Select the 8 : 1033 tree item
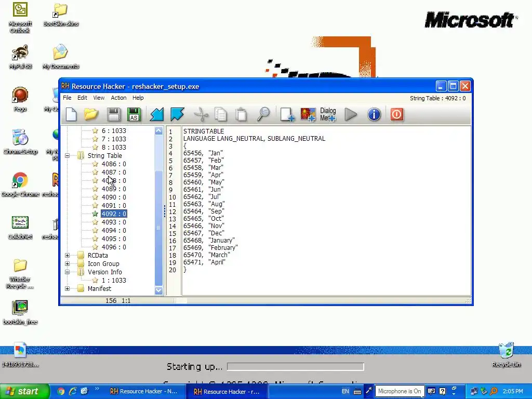The width and height of the screenshot is (532, 399). coord(114,147)
